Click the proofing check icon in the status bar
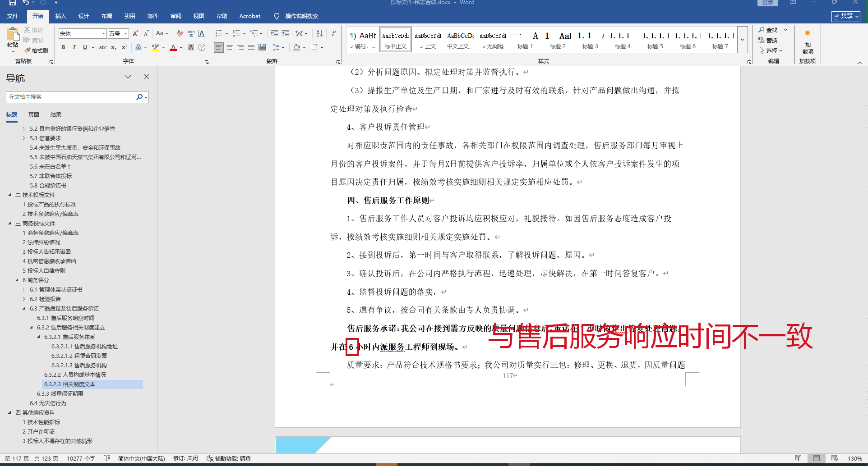 click(x=107, y=458)
